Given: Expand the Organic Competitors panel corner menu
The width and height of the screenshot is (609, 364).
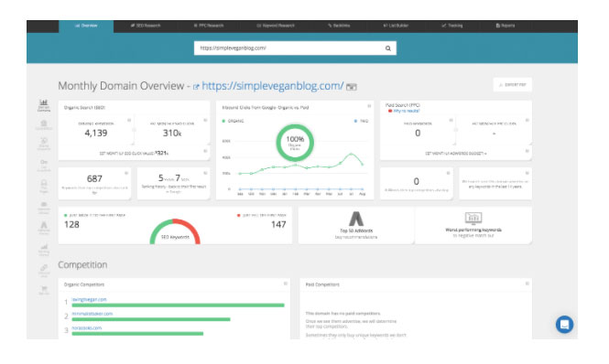Looking at the screenshot, I should (x=286, y=284).
